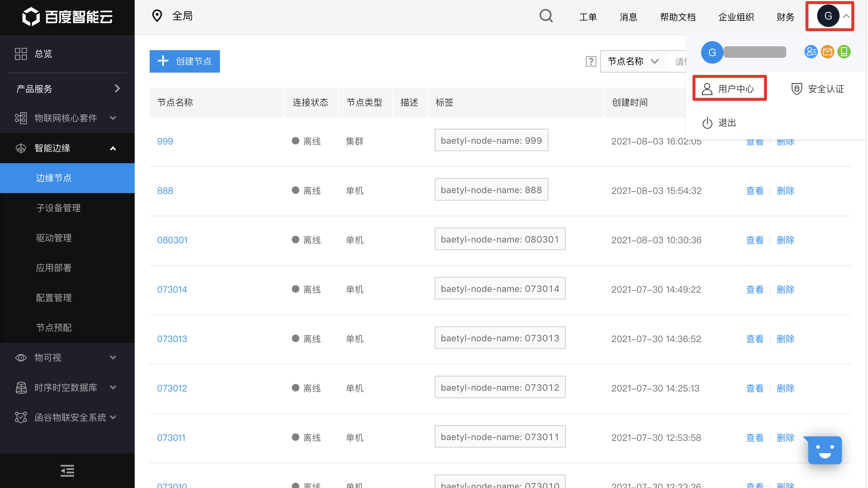Viewport: 868px width, 488px height.
Task: Click the 连接状态 column header
Action: pyautogui.click(x=311, y=102)
